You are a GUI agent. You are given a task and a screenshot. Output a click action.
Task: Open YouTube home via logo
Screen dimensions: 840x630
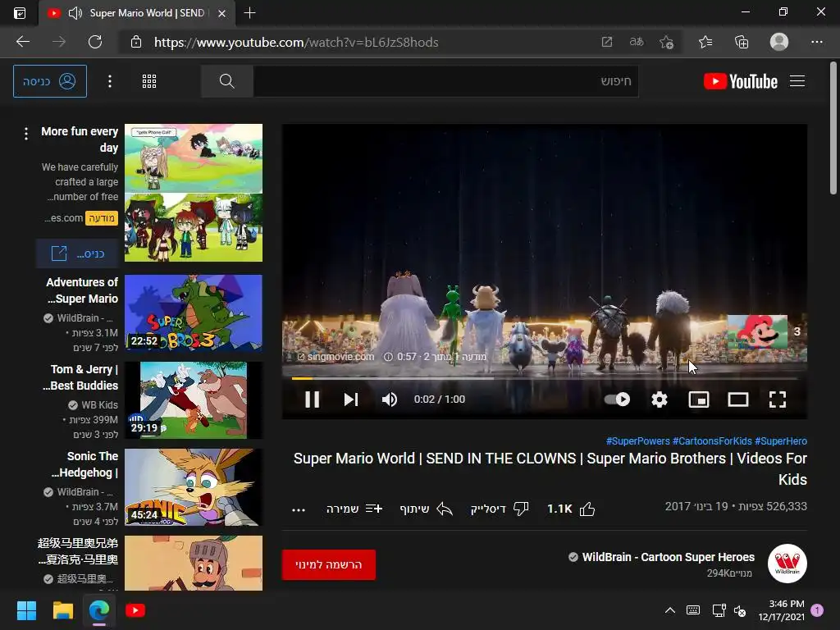741,81
